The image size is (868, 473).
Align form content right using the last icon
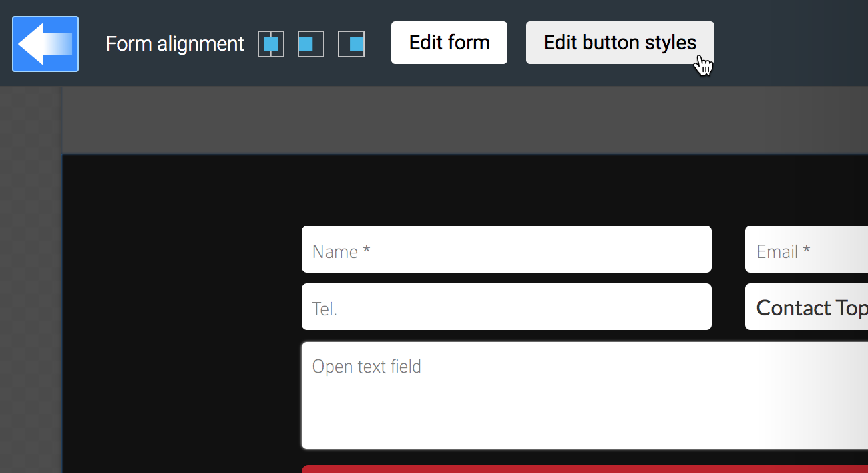pyautogui.click(x=351, y=43)
